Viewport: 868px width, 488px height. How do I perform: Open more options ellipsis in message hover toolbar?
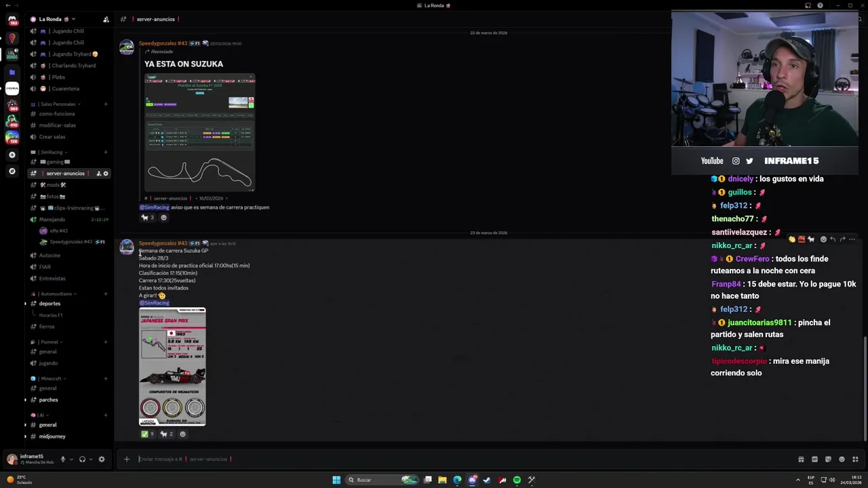[852, 239]
